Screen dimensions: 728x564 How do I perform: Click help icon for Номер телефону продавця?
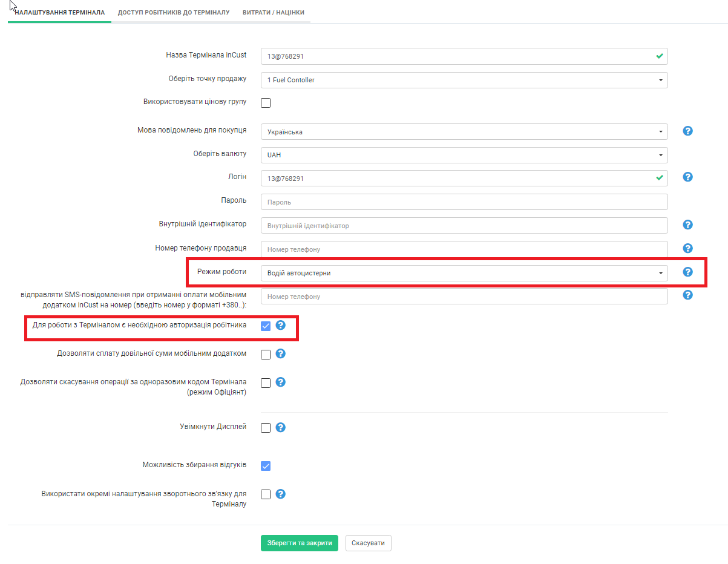point(687,248)
